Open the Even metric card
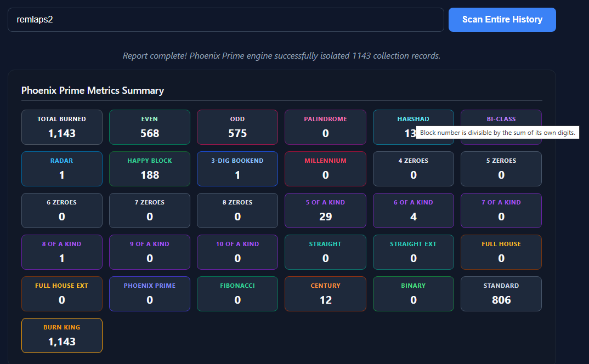 [x=150, y=127]
